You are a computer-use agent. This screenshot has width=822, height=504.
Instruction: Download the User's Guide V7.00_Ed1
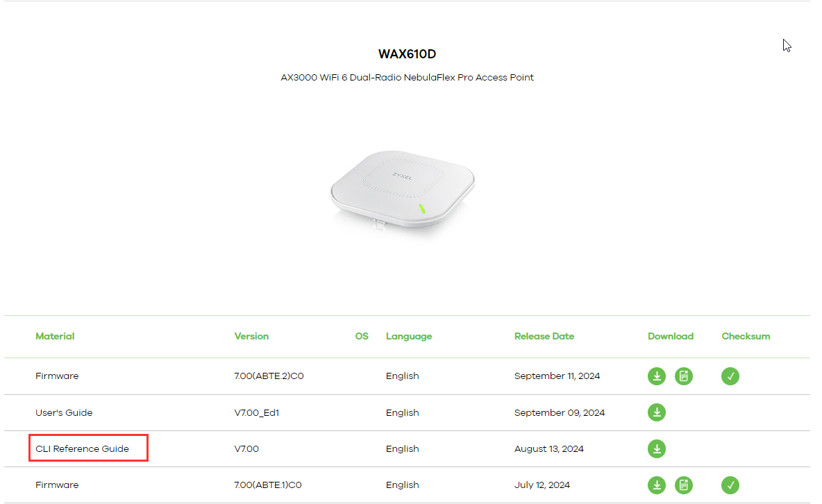(657, 412)
